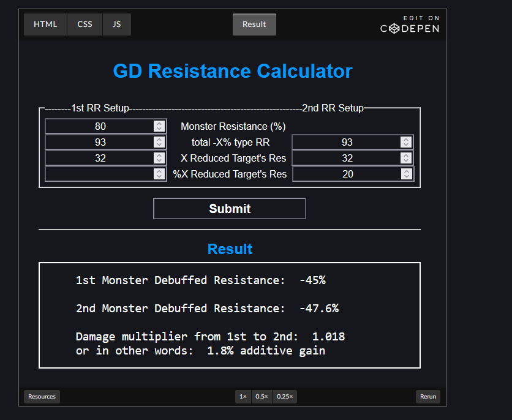Focus the 2nd setup %X Reduced field showing 20
The height and width of the screenshot is (420, 512).
[353, 174]
